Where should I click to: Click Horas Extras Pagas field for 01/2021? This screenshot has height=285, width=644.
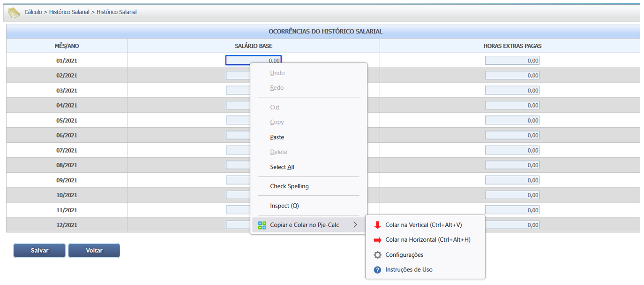pos(512,61)
